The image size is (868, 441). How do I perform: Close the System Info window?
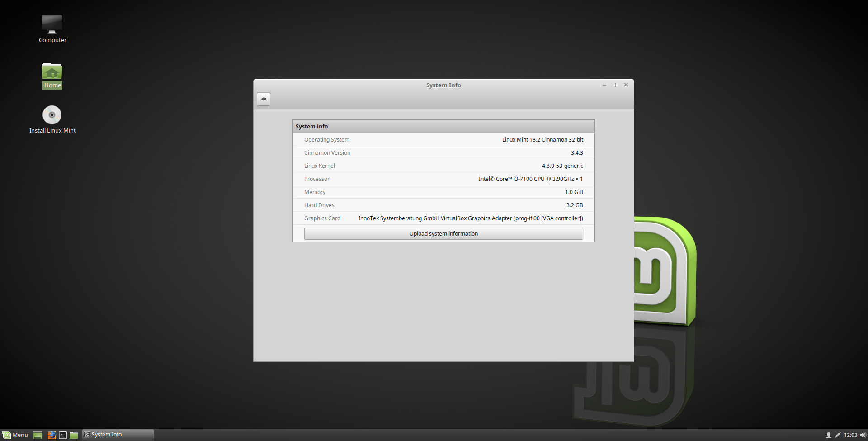[x=626, y=85]
